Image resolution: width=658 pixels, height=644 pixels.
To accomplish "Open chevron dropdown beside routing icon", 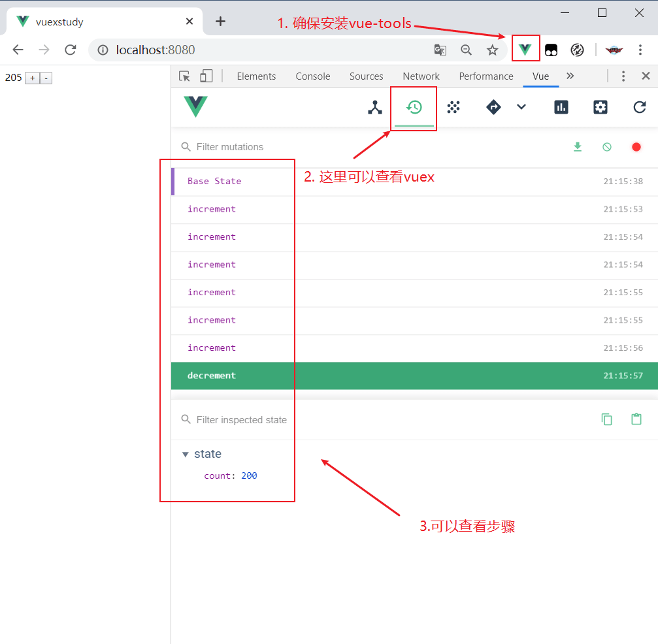I will click(x=521, y=106).
